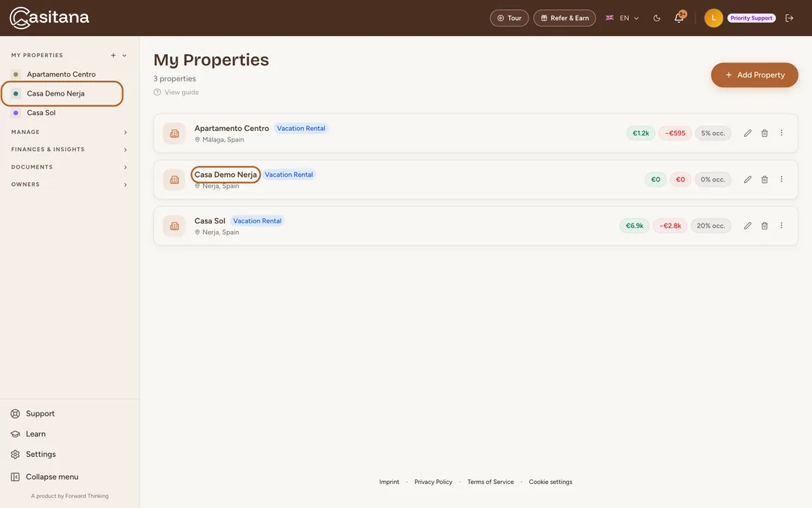Image resolution: width=812 pixels, height=508 pixels.
Task: Click the Priority Support badge
Action: pyautogui.click(x=751, y=18)
